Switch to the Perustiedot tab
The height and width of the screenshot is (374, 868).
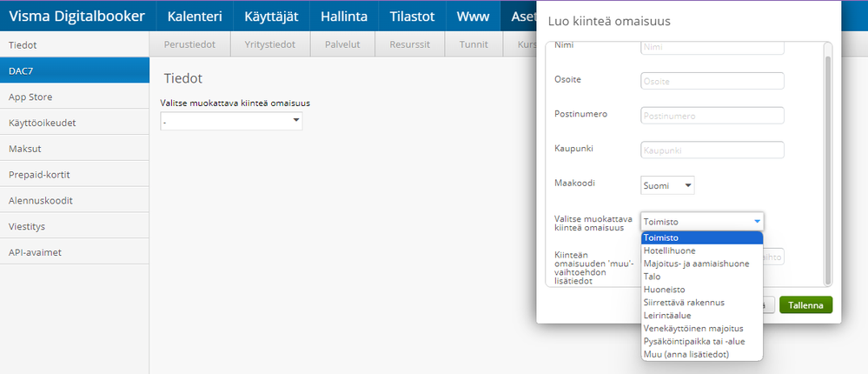189,44
